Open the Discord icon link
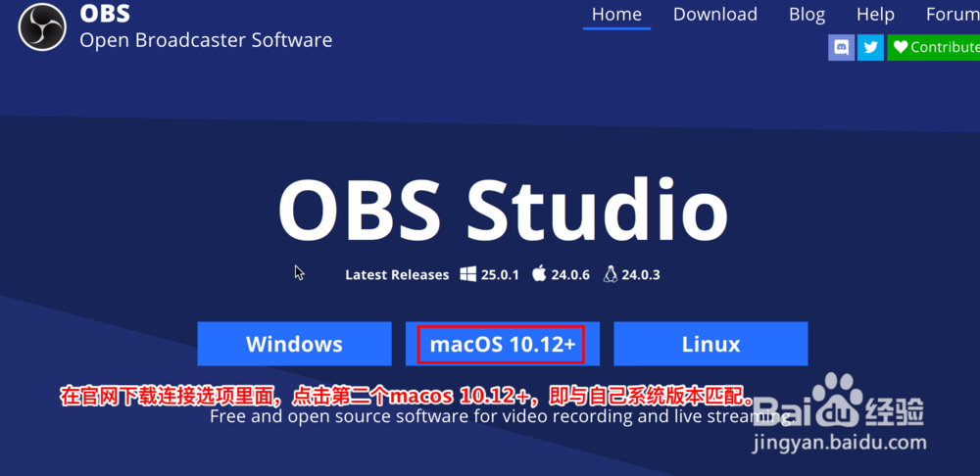980x476 pixels. pos(841,47)
